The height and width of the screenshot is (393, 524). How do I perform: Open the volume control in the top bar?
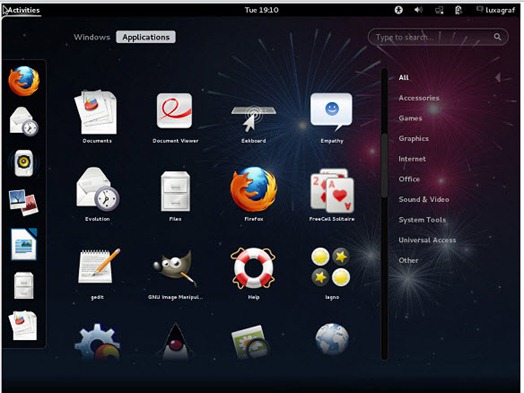tap(418, 10)
